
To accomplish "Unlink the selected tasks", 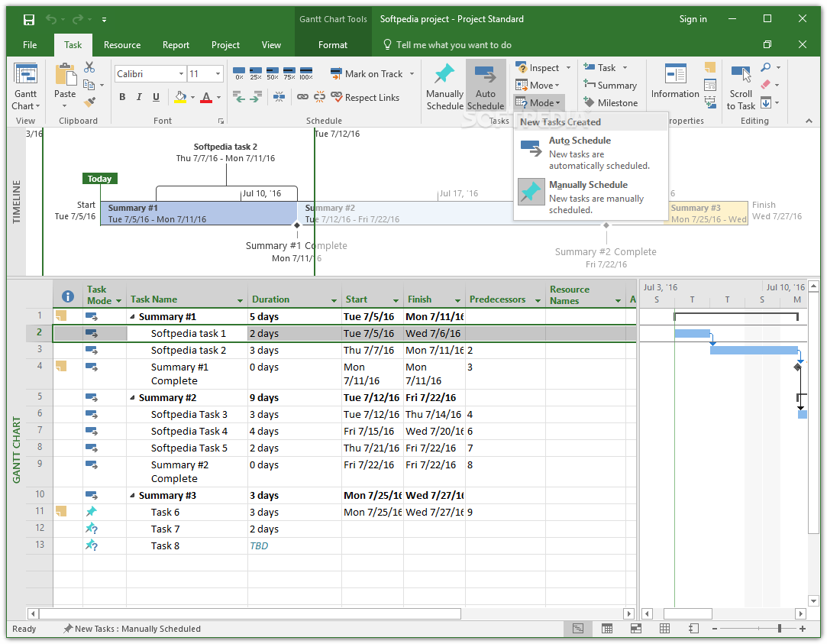I will (320, 96).
